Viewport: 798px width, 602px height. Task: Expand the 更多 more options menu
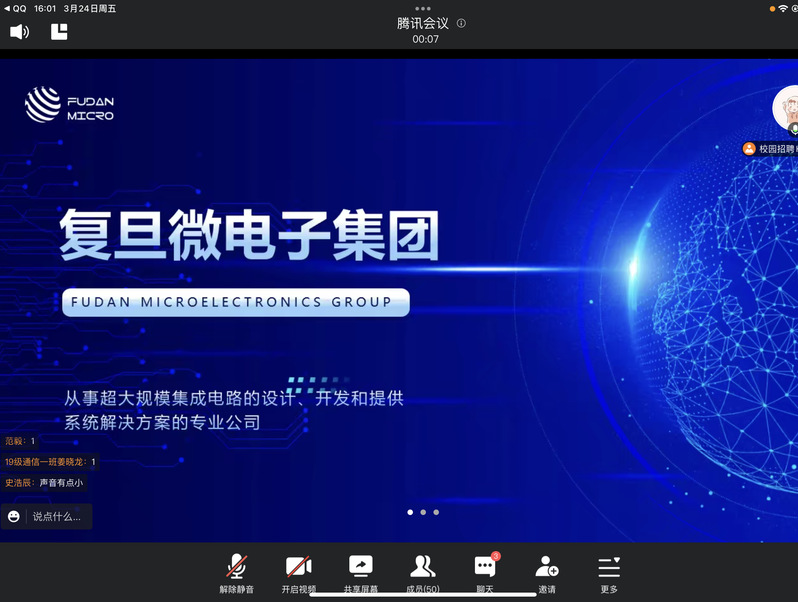point(609,573)
